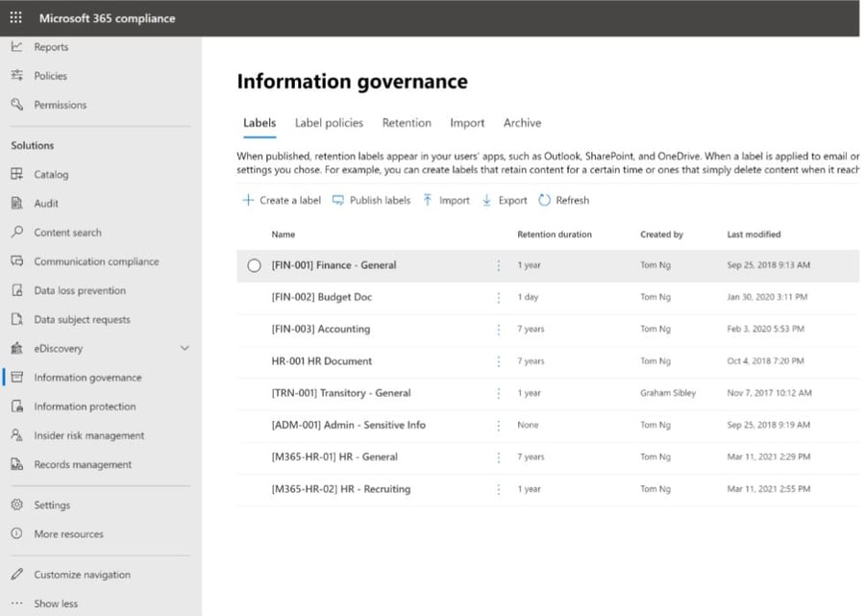Image resolution: width=865 pixels, height=616 pixels.
Task: Open the Microsoft 365 app launcher
Action: [13, 17]
